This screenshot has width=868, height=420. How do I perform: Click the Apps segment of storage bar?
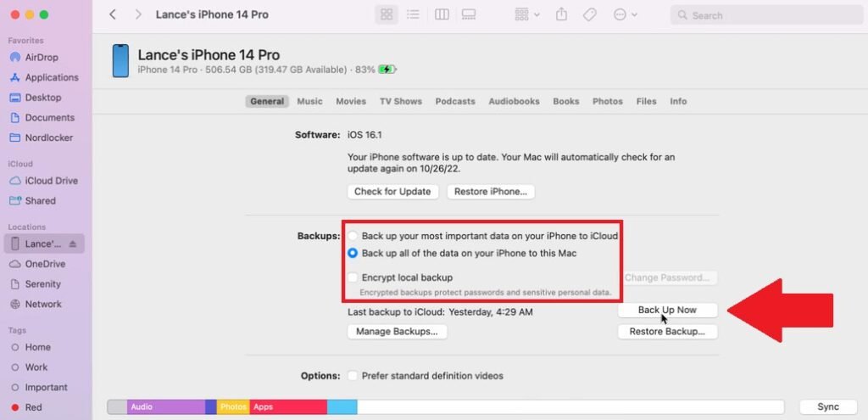(x=288, y=406)
